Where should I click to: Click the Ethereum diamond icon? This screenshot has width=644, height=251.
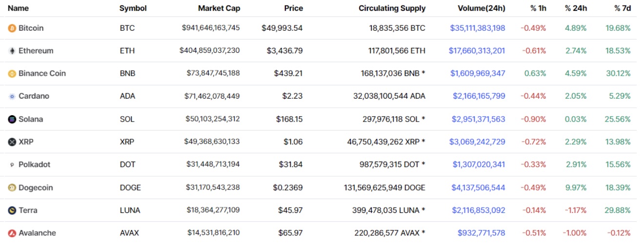point(12,51)
